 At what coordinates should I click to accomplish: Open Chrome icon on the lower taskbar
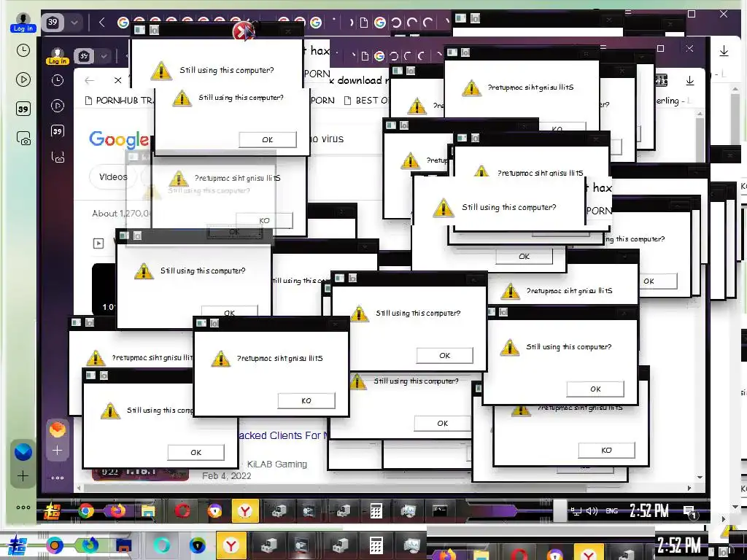[55, 545]
